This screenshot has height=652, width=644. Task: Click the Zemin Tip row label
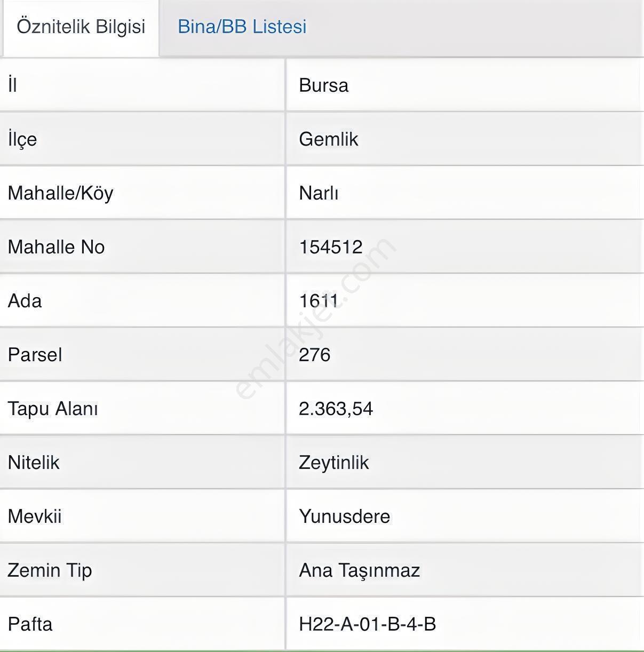pyautogui.click(x=50, y=570)
